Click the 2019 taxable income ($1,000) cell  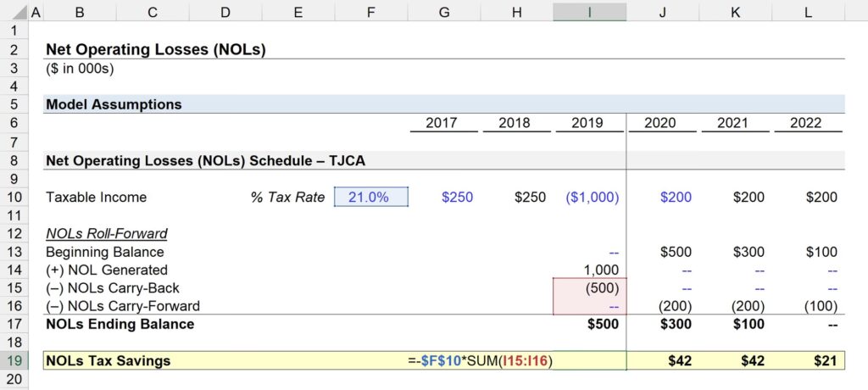click(589, 198)
